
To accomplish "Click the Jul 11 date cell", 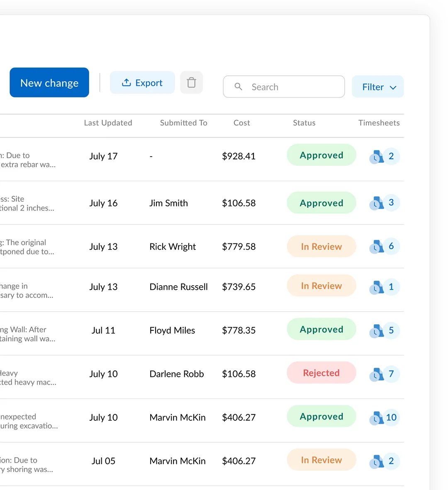I will point(103,330).
